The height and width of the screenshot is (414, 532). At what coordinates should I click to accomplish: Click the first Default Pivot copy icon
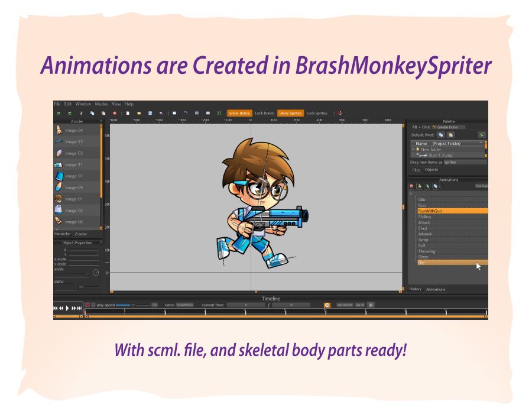click(440, 135)
